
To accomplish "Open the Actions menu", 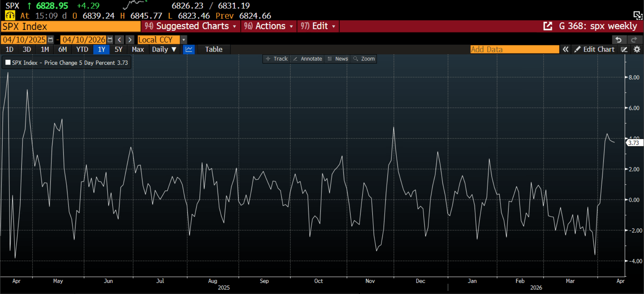I will coord(268,26).
